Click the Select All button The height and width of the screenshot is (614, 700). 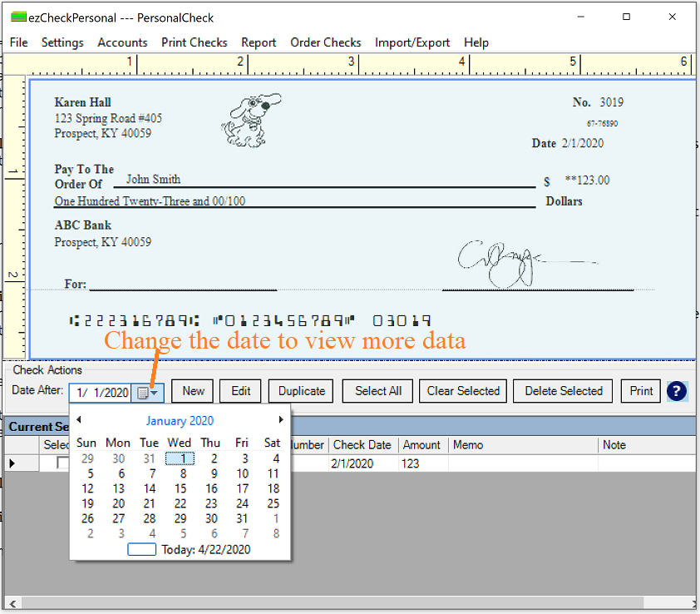click(378, 391)
